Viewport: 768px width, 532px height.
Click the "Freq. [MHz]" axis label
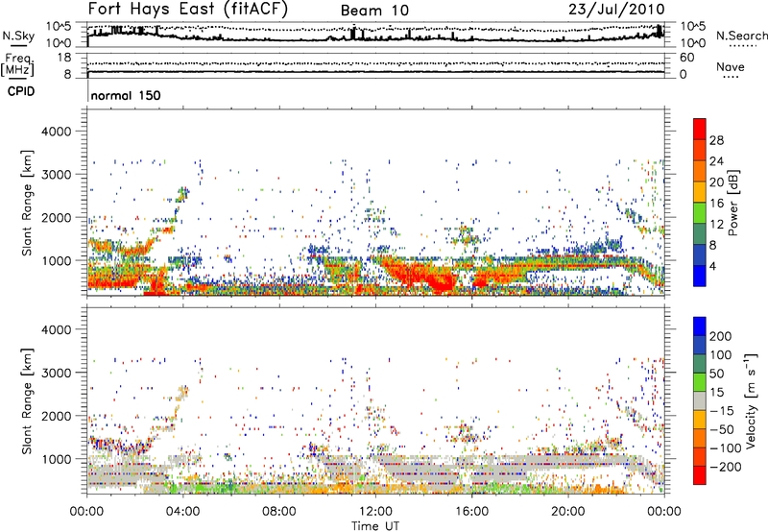[x=17, y=64]
